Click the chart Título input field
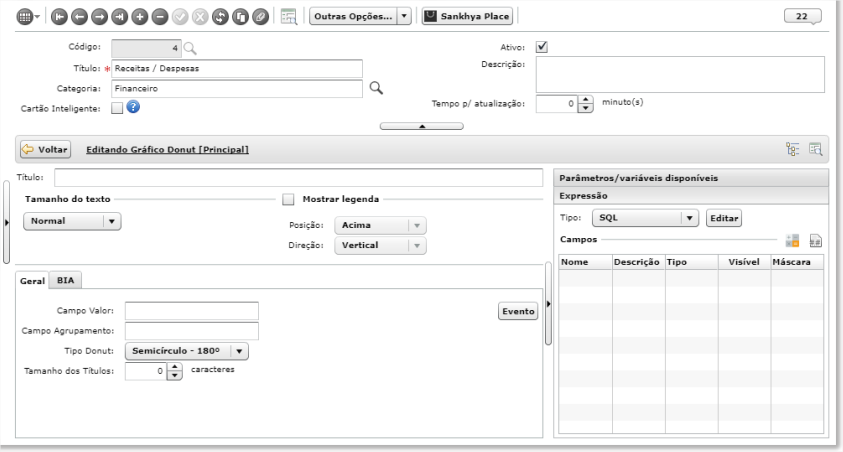This screenshot has height=452, width=843. 298,177
